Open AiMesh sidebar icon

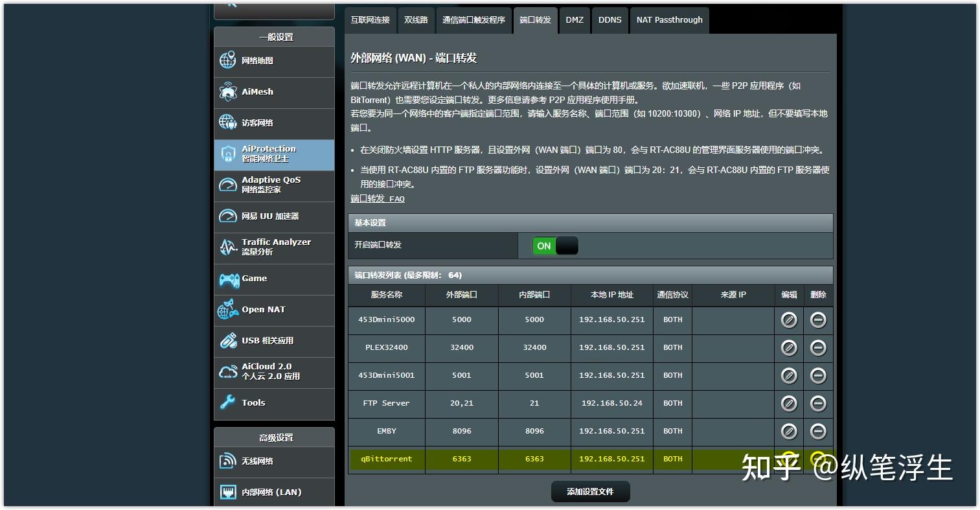[x=227, y=91]
